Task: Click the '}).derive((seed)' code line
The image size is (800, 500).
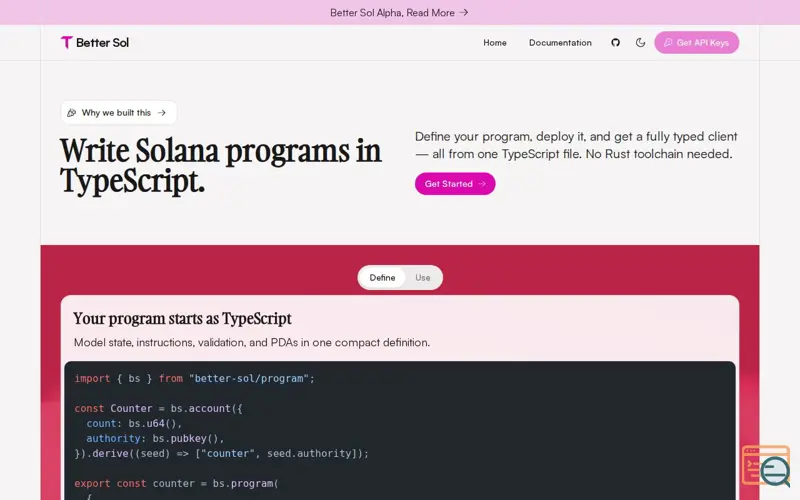Action: (221, 454)
